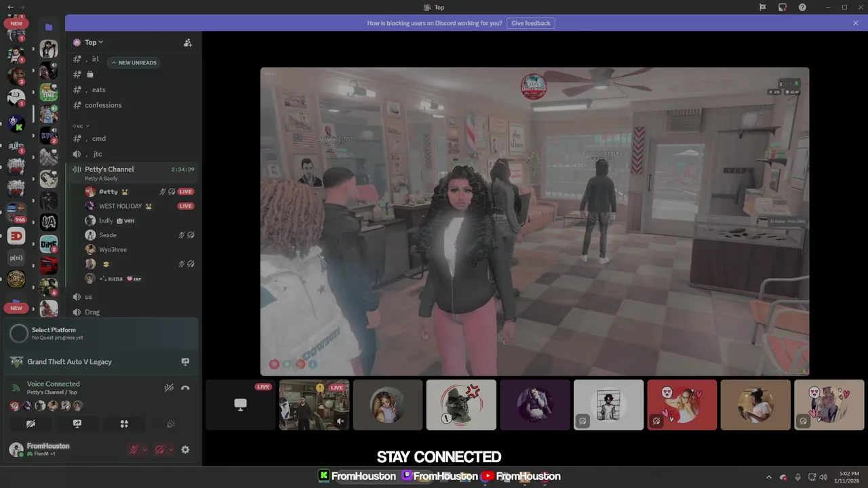Open User Settings gear
Screen dimensions: 868x488
185,449
